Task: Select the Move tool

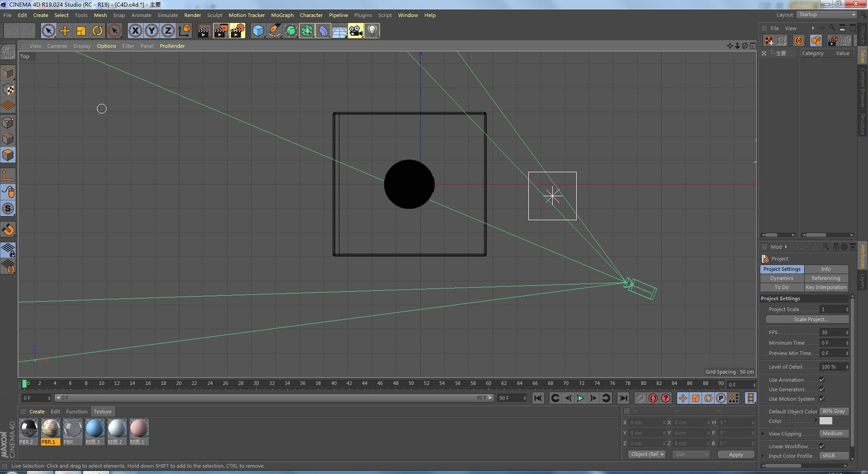Action: pyautogui.click(x=65, y=31)
